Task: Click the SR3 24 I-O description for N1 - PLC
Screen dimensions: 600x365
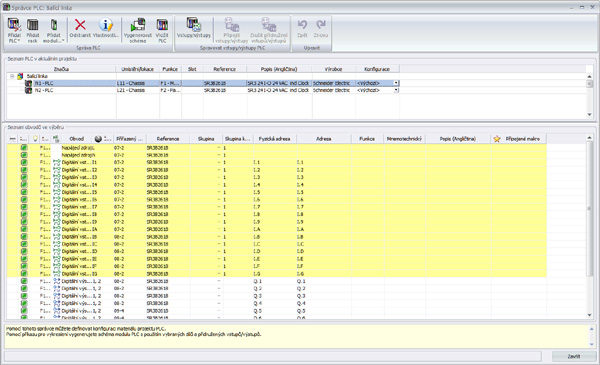Action: (x=278, y=83)
